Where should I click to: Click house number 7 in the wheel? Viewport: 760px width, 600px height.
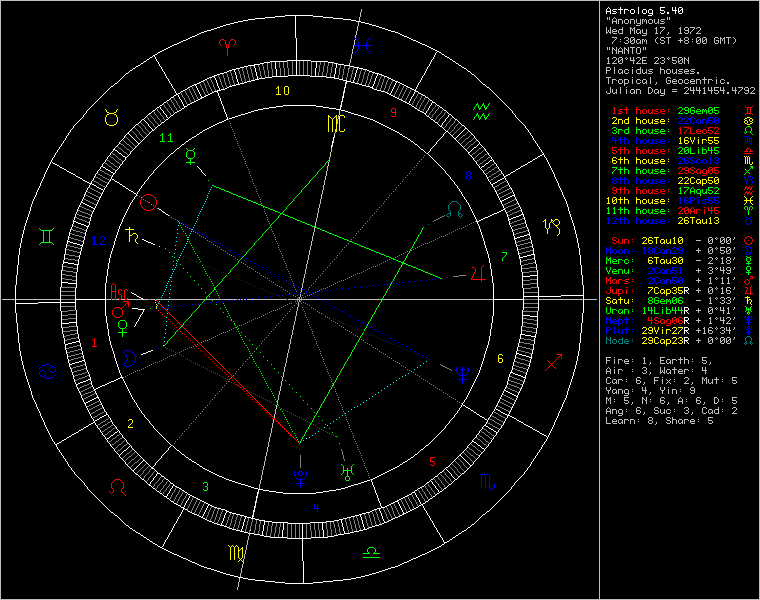point(504,256)
